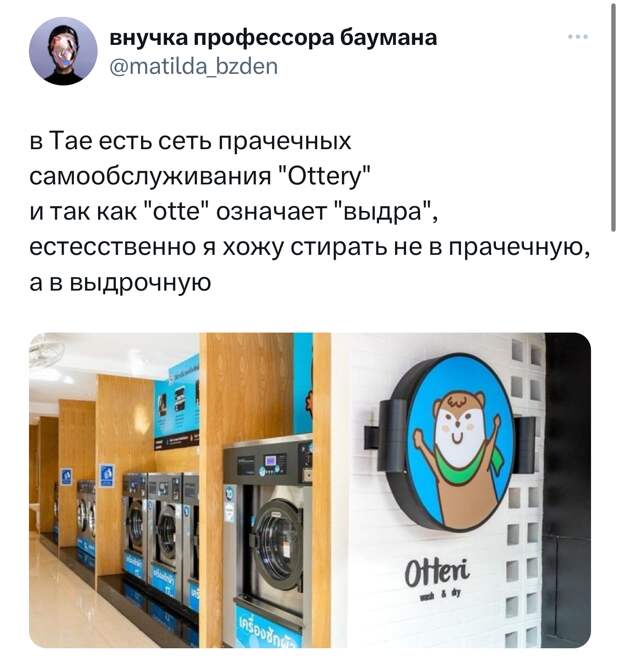Image resolution: width=620 pixels, height=670 pixels.
Task: Click the washing machine control panel display
Action: click(270, 461)
